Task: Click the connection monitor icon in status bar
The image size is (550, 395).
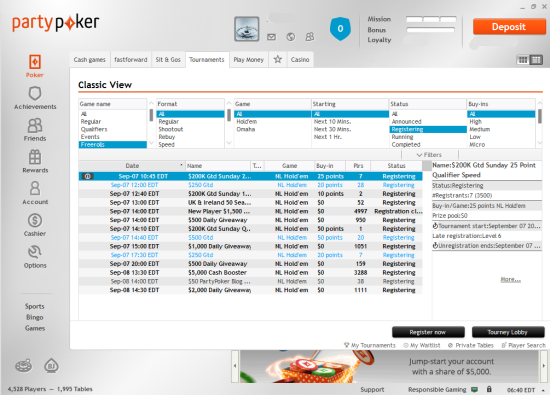Action: (x=474, y=389)
